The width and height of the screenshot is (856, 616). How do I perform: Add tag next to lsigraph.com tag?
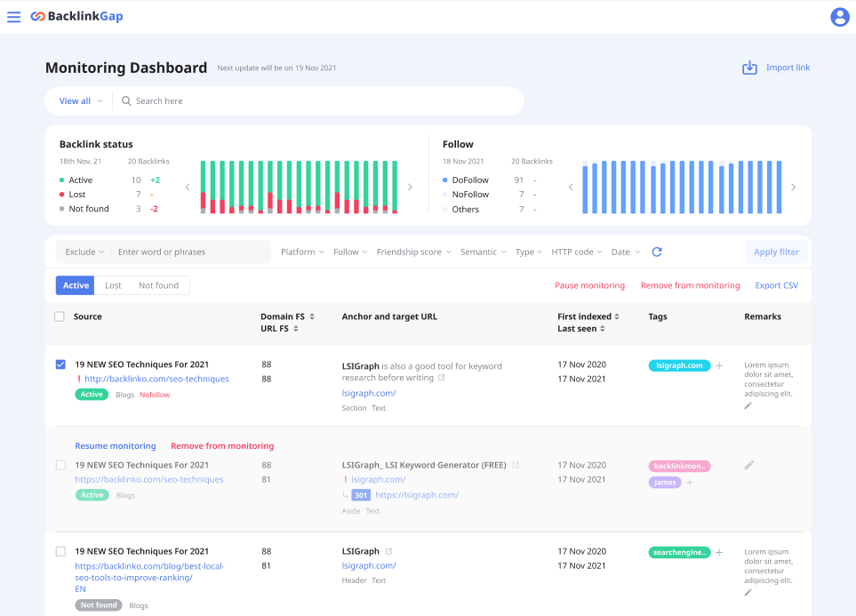pyautogui.click(x=719, y=366)
